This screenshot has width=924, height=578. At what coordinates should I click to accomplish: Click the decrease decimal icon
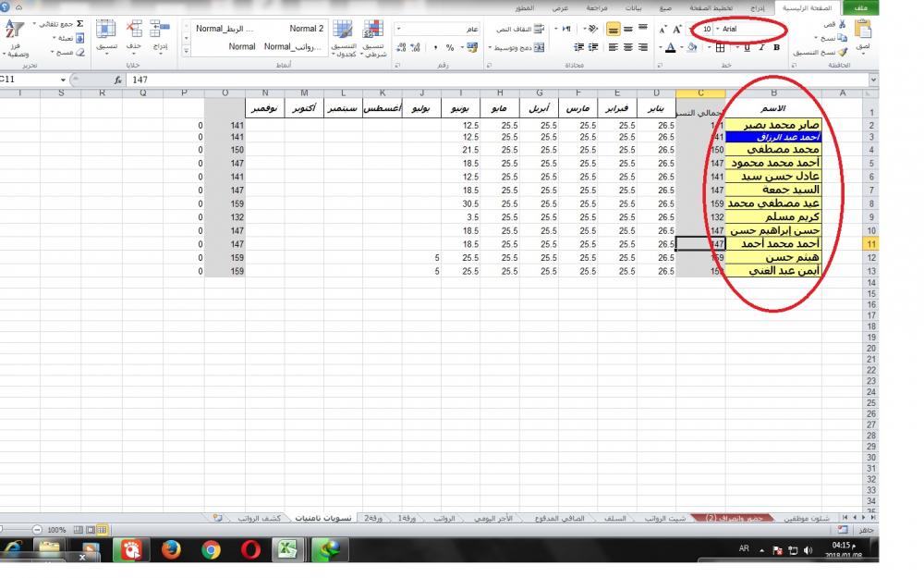pos(401,47)
